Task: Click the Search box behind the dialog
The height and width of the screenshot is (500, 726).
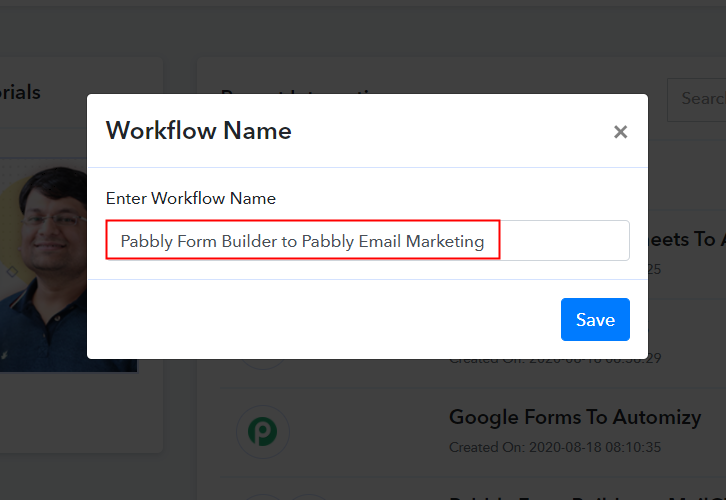Action: 697,100
